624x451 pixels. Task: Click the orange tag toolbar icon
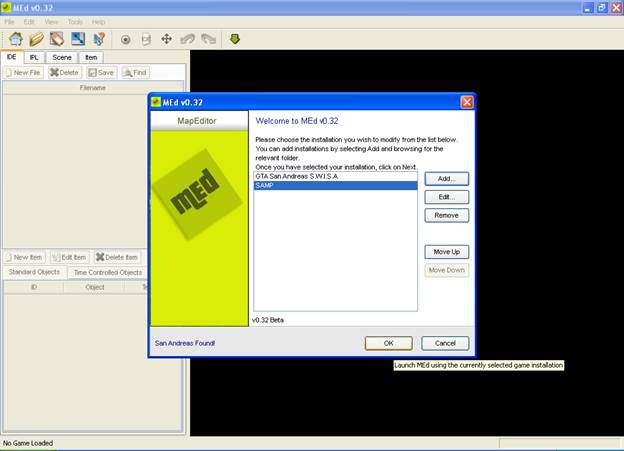(57, 39)
